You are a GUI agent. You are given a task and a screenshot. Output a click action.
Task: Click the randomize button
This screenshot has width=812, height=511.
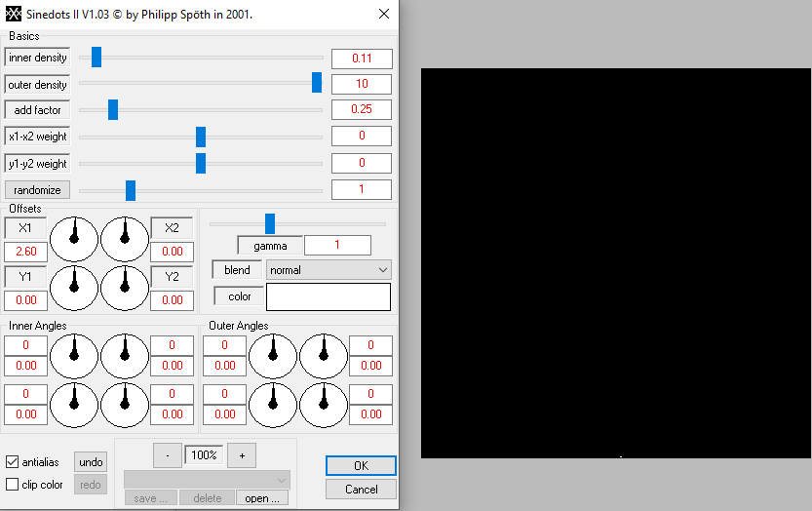pos(37,190)
